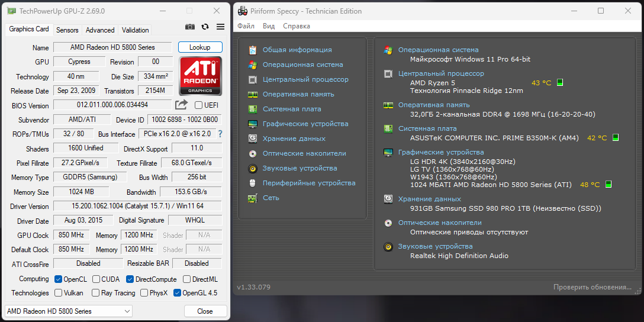Click the Общая информация sidebar icon

point(253,50)
